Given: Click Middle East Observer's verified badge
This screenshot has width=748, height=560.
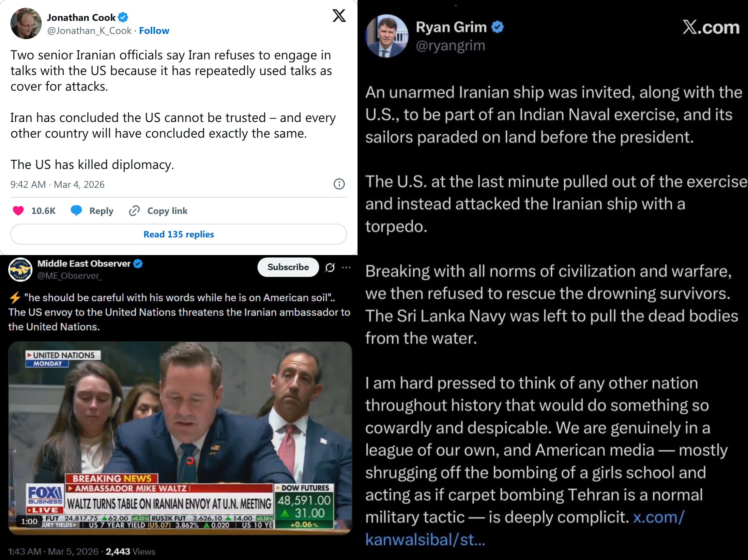Looking at the screenshot, I should click(138, 264).
